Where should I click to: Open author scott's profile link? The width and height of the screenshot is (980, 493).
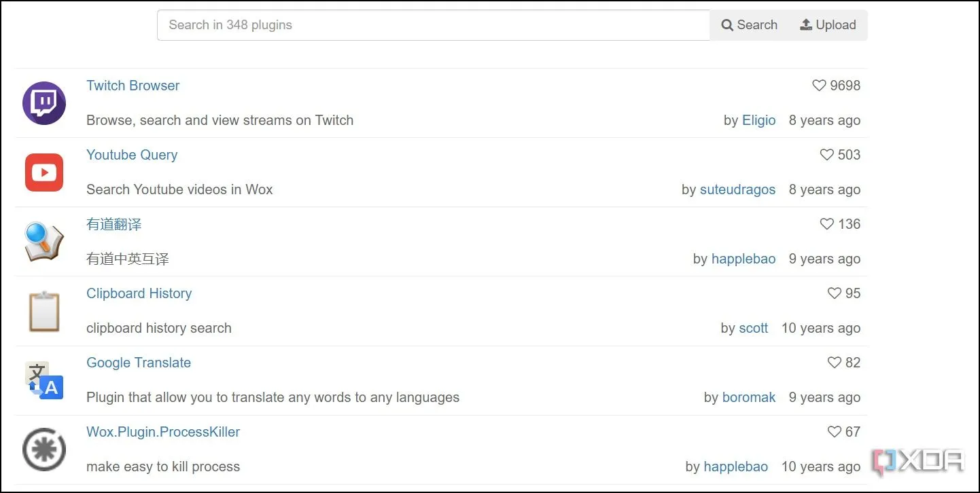[x=754, y=328]
